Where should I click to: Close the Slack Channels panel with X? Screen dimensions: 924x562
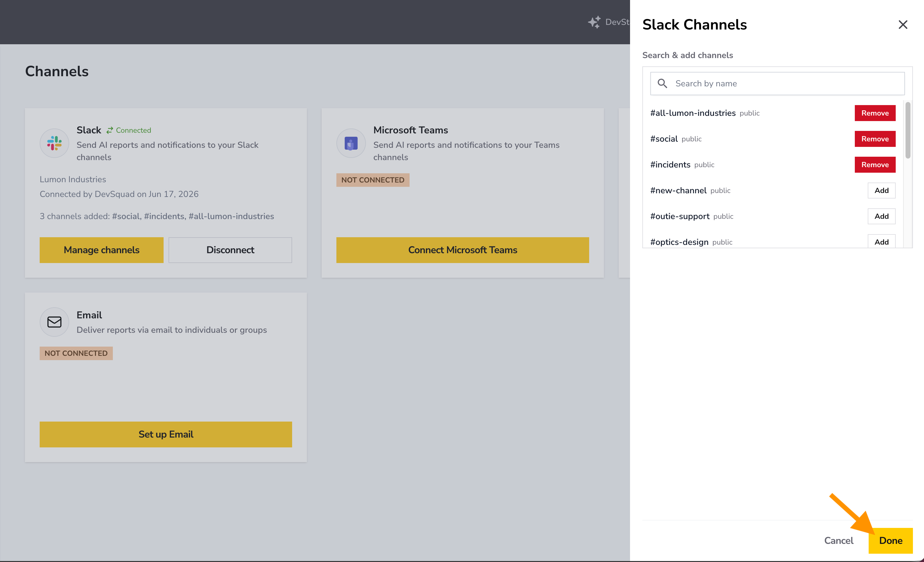902,25
